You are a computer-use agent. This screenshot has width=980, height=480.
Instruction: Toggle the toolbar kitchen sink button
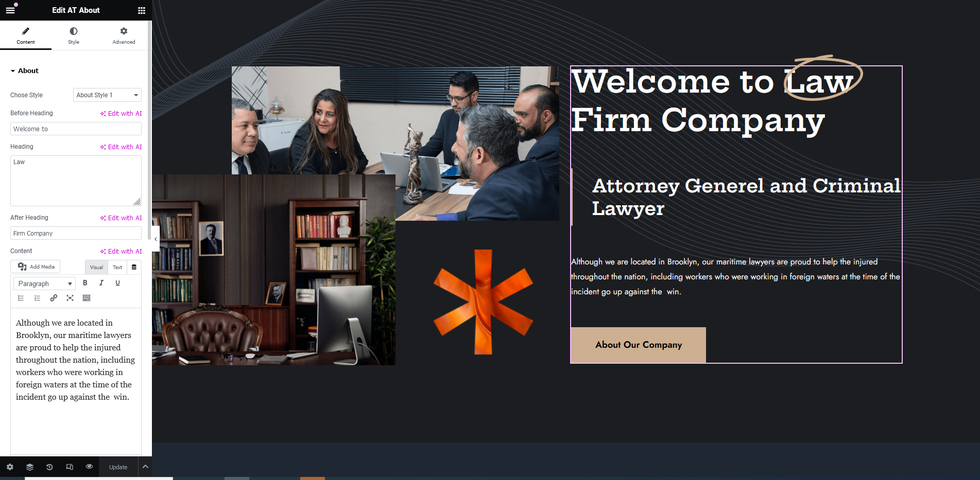click(87, 298)
